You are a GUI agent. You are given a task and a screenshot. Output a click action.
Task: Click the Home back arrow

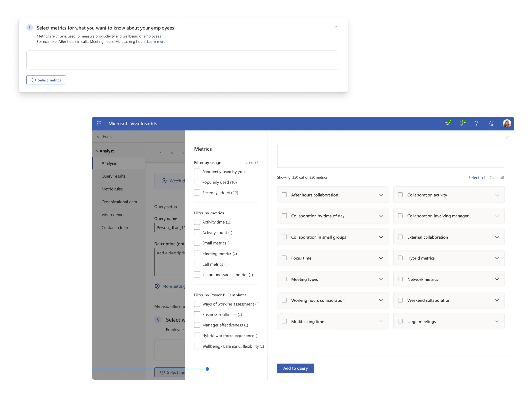pyautogui.click(x=99, y=136)
